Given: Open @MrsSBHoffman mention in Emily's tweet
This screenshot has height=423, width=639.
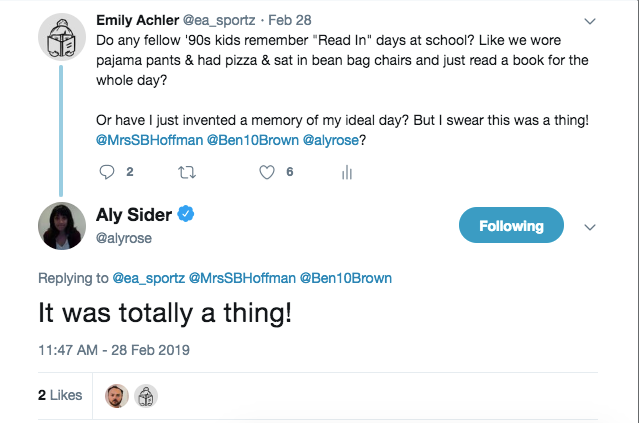Looking at the screenshot, I should [x=150, y=140].
